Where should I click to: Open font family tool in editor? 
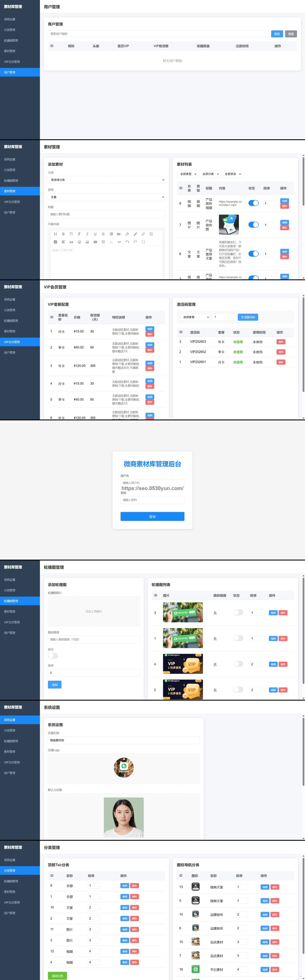click(x=79, y=234)
